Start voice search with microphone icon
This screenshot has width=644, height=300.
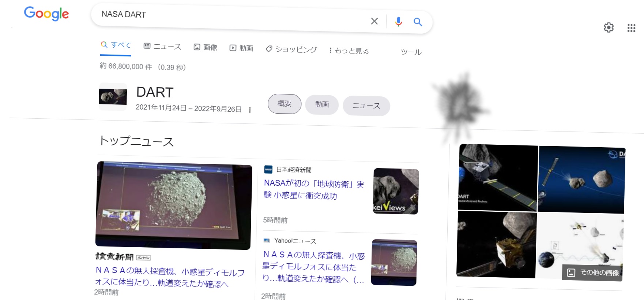(x=398, y=22)
